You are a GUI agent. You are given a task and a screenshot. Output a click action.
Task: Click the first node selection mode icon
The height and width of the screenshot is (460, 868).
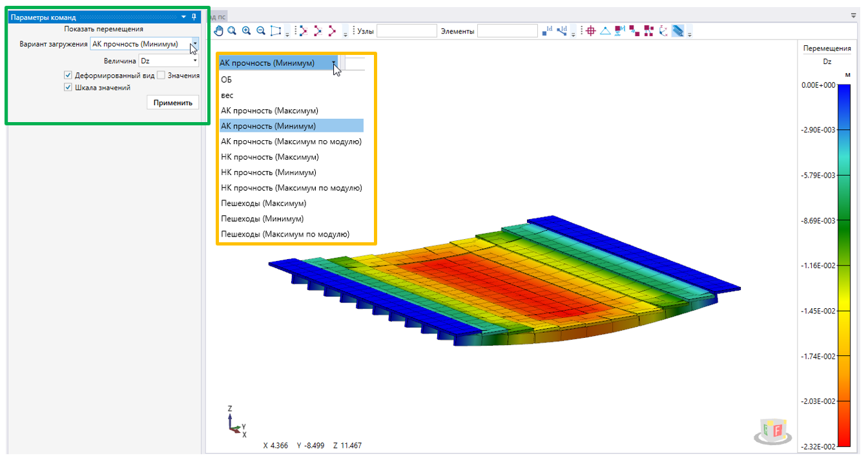302,30
